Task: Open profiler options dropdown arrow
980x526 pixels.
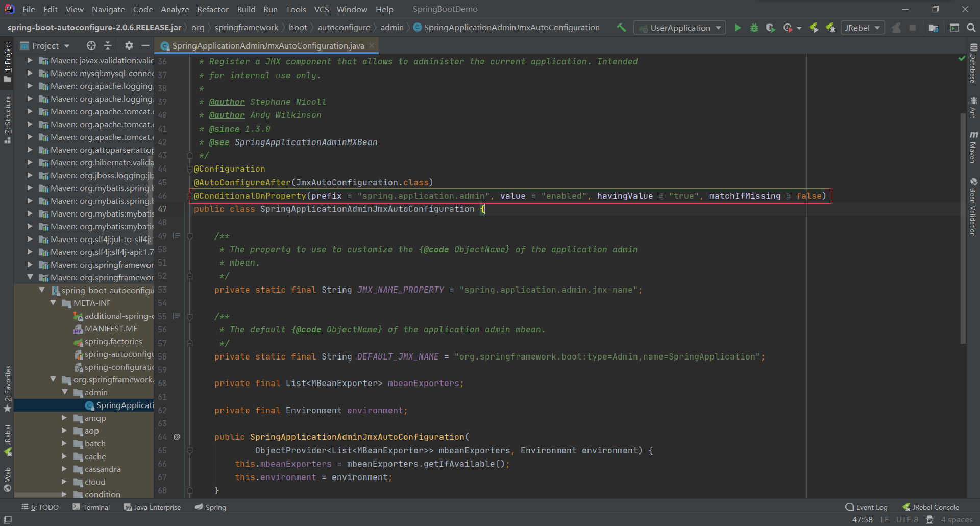Action: pyautogui.click(x=799, y=28)
